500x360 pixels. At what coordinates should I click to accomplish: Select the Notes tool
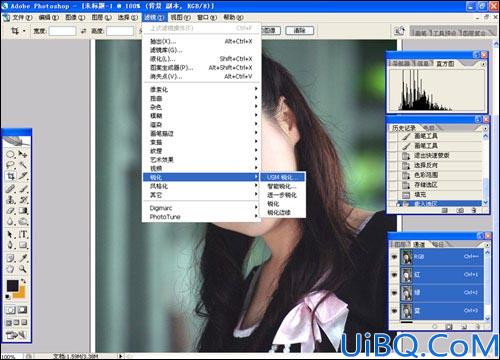[11, 258]
